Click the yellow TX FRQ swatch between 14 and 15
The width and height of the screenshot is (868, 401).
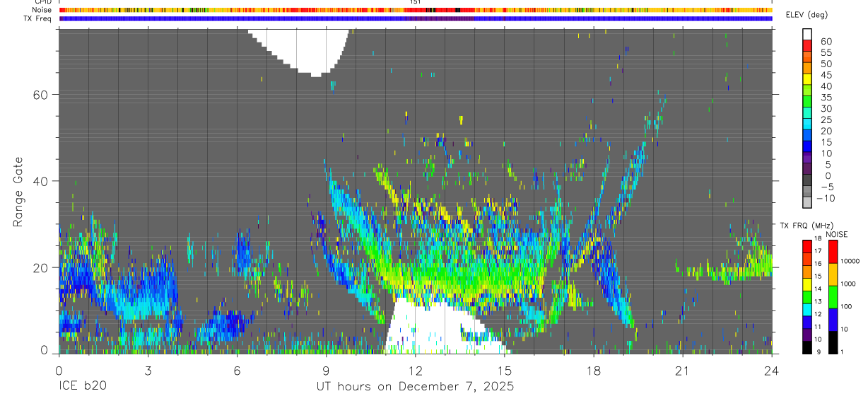pos(807,284)
